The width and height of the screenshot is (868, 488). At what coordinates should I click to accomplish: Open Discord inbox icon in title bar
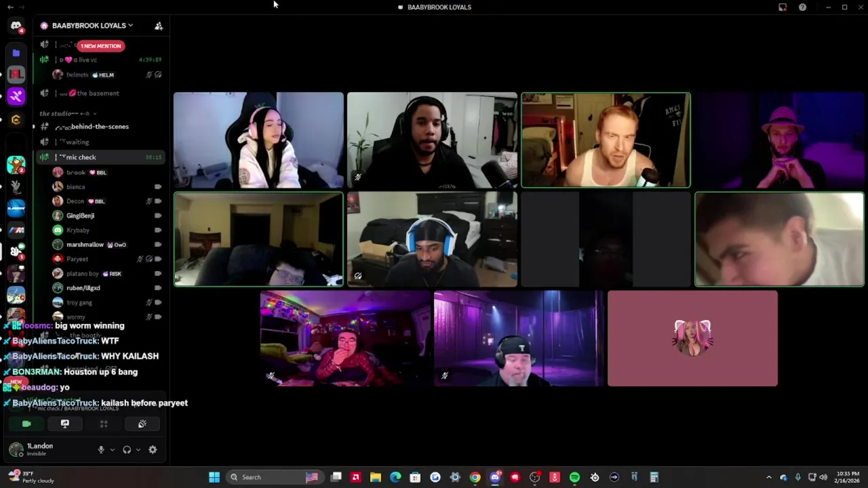click(783, 7)
